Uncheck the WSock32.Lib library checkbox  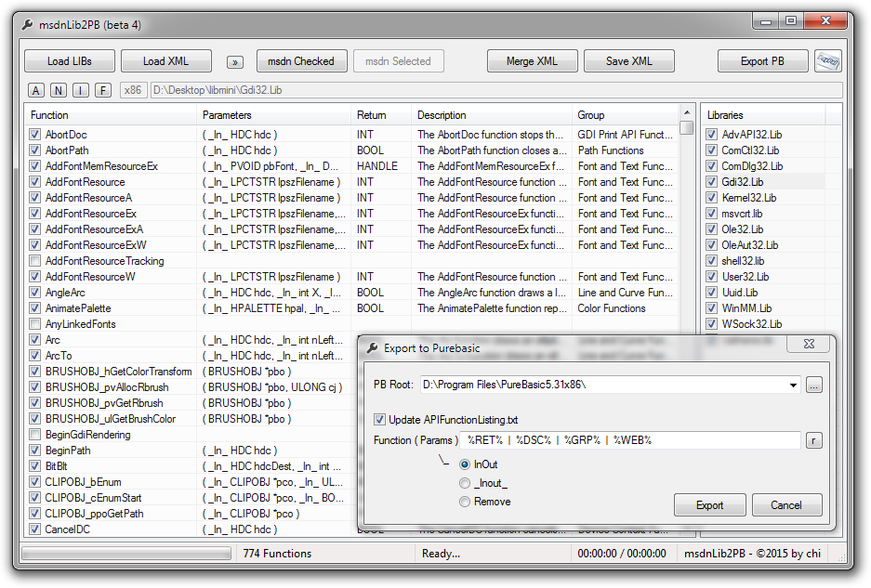[x=711, y=324]
